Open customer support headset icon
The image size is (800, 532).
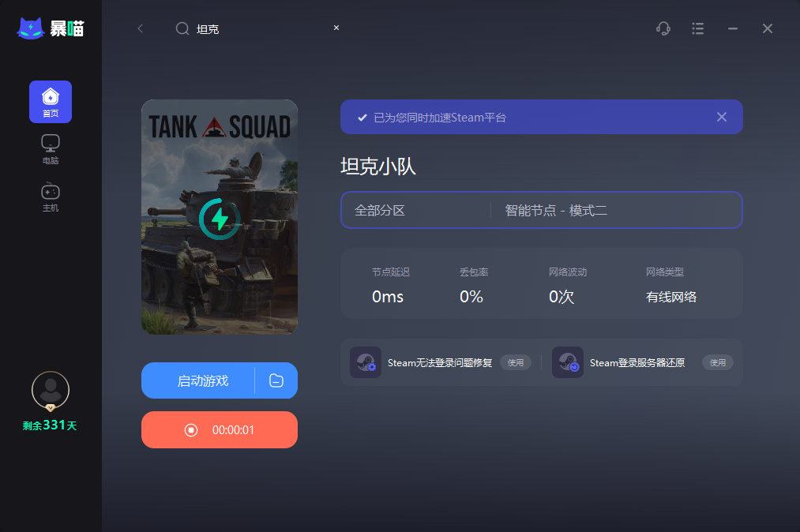(663, 28)
